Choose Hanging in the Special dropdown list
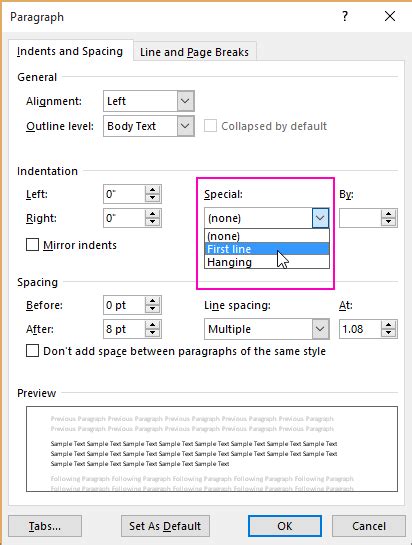 (x=267, y=262)
